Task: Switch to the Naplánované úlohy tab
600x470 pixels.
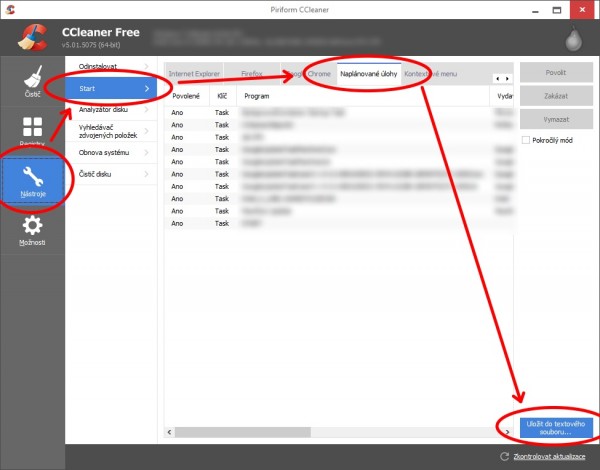Action: point(368,74)
